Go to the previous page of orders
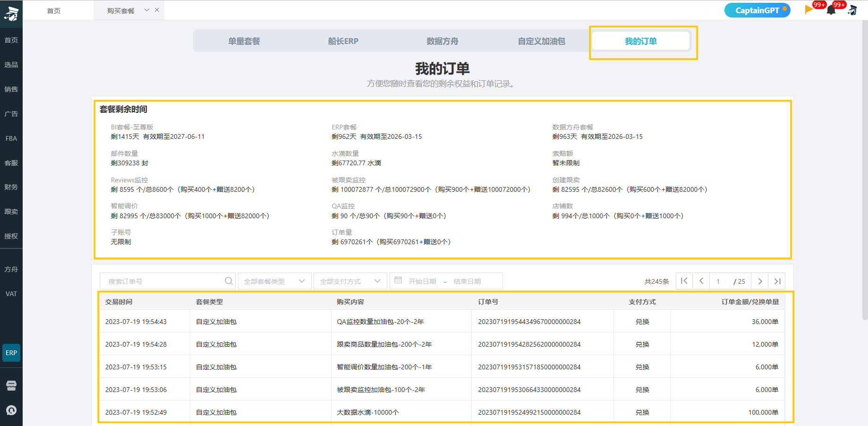The width and height of the screenshot is (868, 426). coord(701,281)
